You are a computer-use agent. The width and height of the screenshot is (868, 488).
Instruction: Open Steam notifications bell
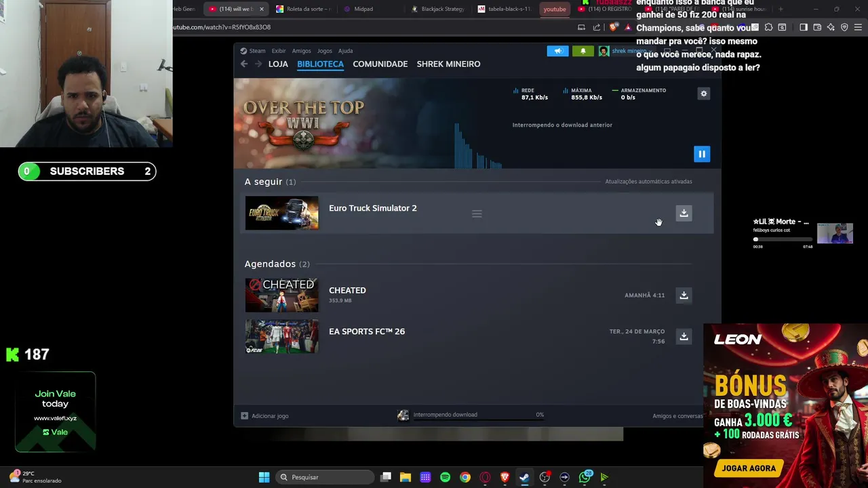tap(583, 51)
